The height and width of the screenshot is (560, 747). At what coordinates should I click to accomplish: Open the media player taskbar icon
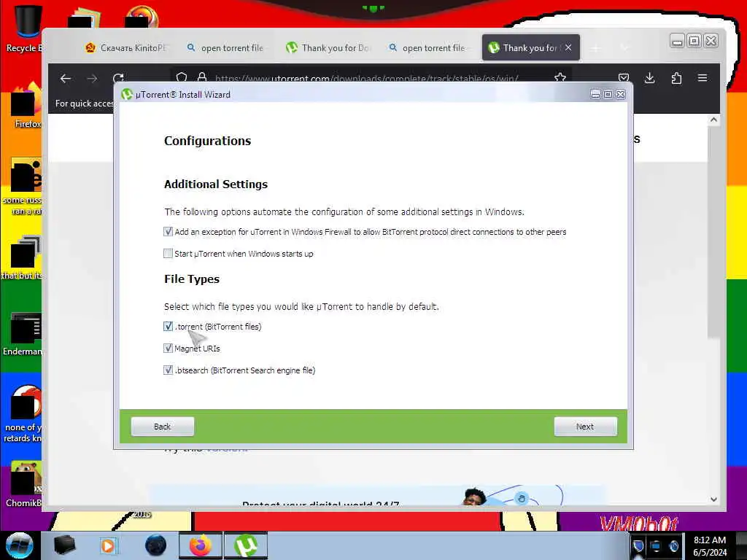pos(108,545)
